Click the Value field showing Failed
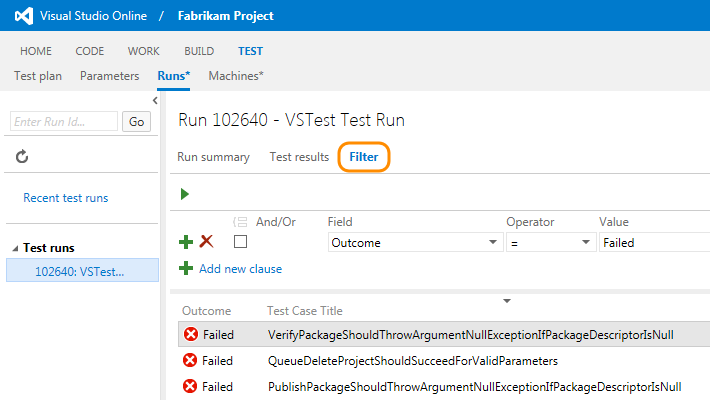This screenshot has height=400, width=710. pyautogui.click(x=654, y=242)
